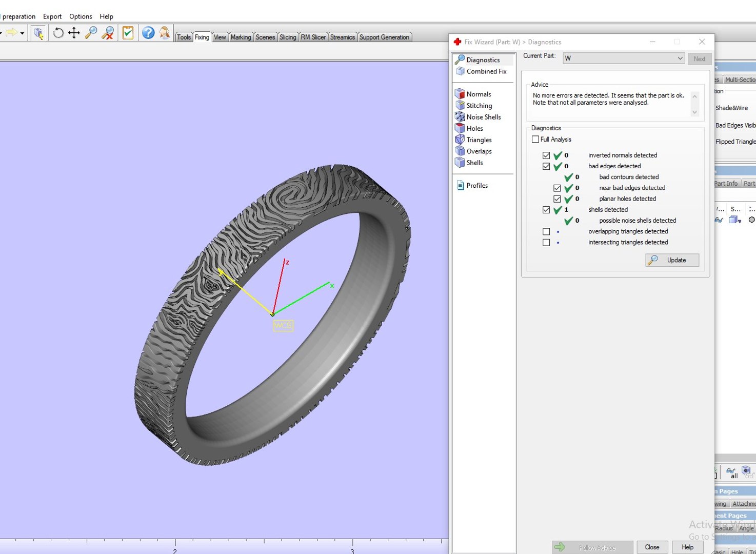Open the preparation menu

[x=18, y=16]
